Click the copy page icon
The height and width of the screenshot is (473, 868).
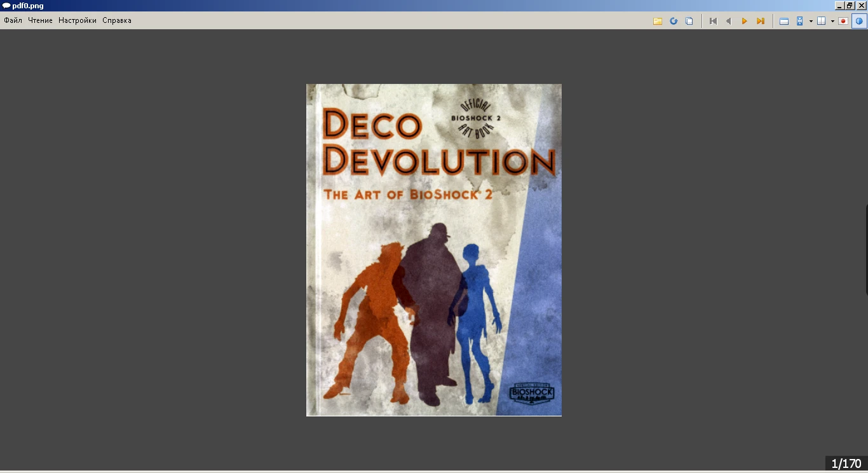coord(689,20)
